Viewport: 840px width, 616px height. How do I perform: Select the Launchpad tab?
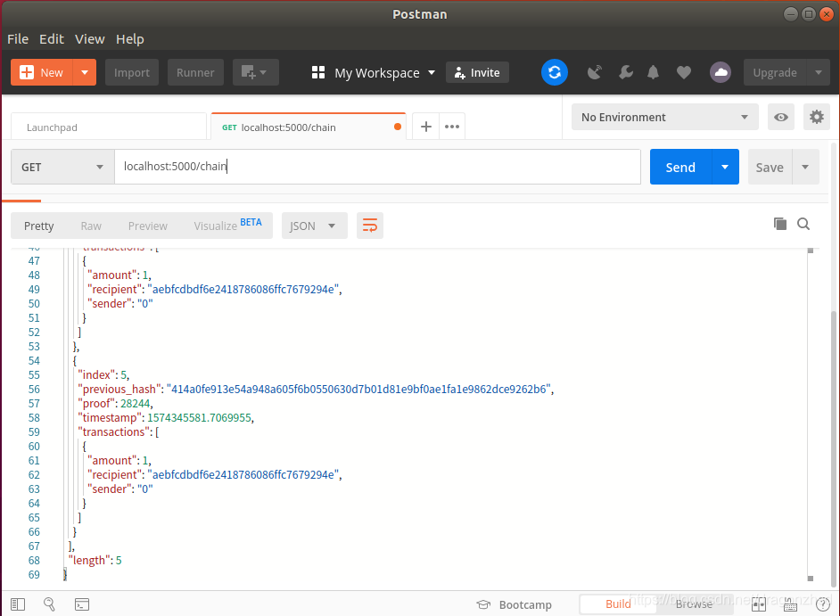[x=108, y=127]
